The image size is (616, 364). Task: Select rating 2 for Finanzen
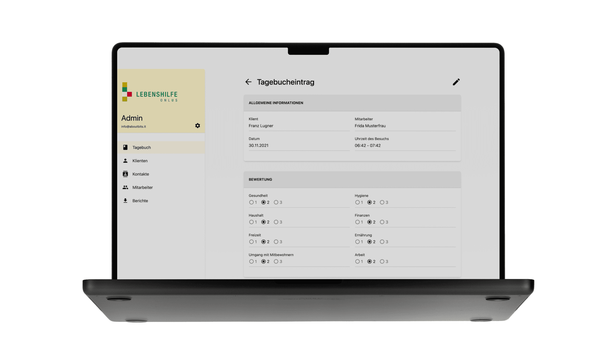pyautogui.click(x=369, y=222)
